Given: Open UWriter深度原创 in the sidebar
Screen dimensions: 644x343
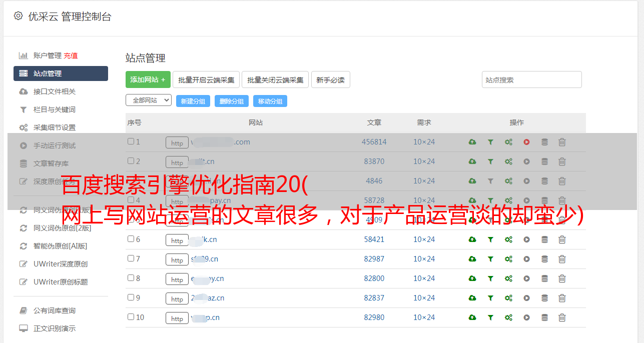Looking at the screenshot, I should [x=61, y=264].
